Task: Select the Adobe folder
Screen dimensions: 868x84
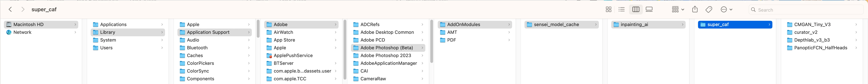Action: (x=301, y=24)
